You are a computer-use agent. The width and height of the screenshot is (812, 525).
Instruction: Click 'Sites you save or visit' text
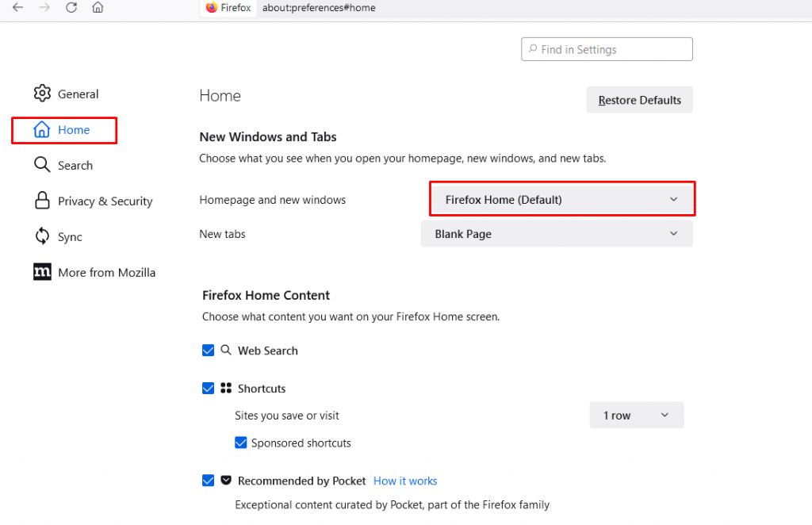click(x=287, y=416)
